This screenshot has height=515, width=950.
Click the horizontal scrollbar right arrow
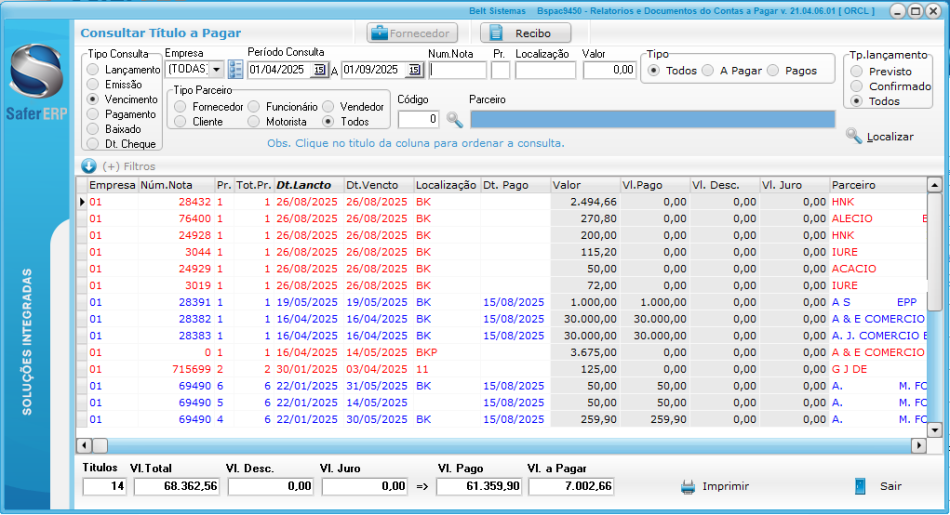click(x=918, y=445)
